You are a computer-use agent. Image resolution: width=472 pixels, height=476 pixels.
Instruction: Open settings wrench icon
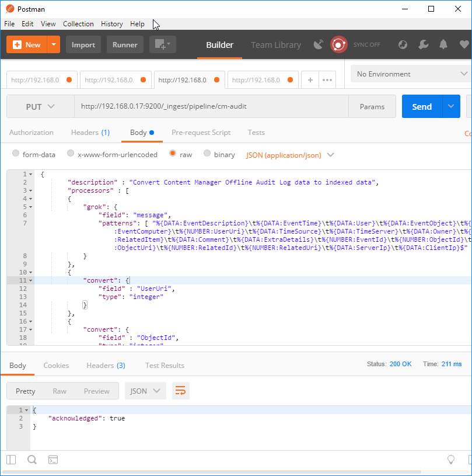(x=423, y=44)
